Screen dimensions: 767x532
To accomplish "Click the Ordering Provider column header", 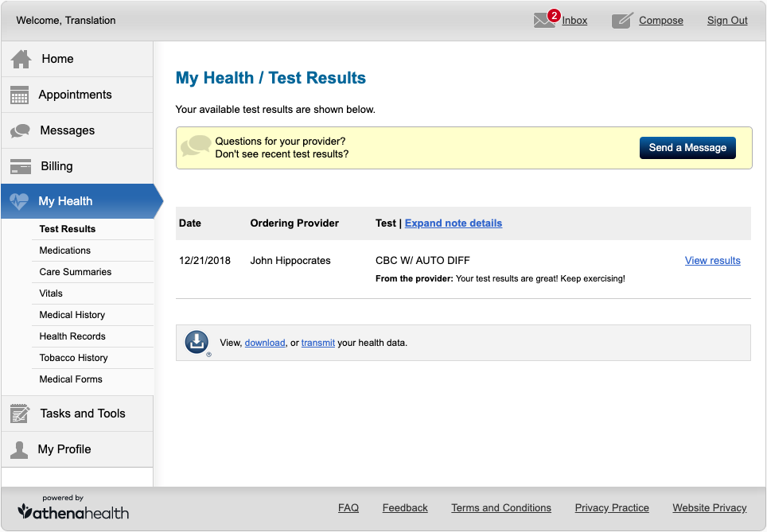I will [294, 223].
